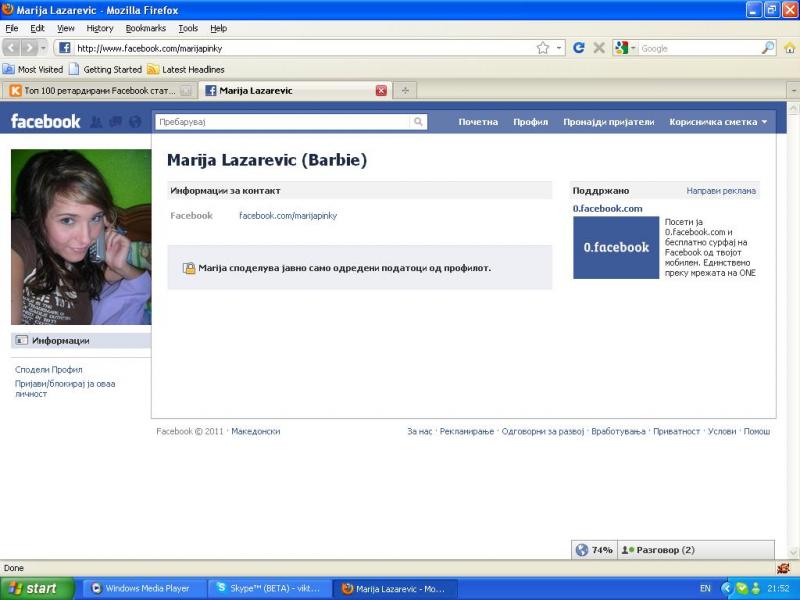This screenshot has height=600, width=800.
Task: Open the Edit menu
Action: coord(37,28)
